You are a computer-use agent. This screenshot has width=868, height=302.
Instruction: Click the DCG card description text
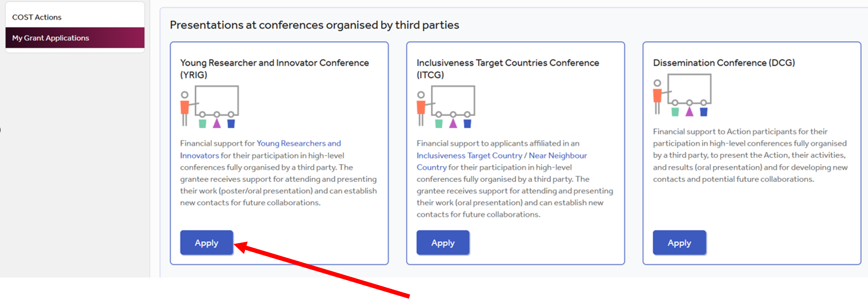click(x=750, y=155)
